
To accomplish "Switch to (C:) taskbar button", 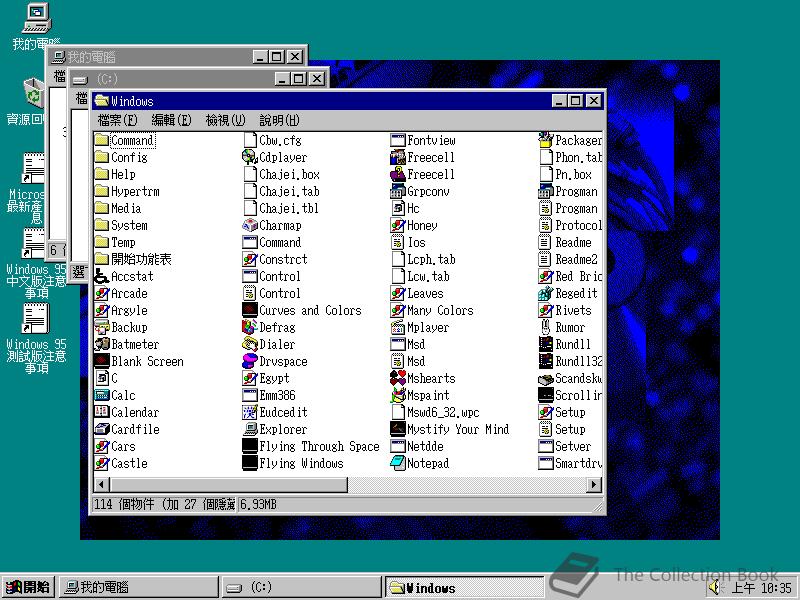I will click(x=302, y=587).
